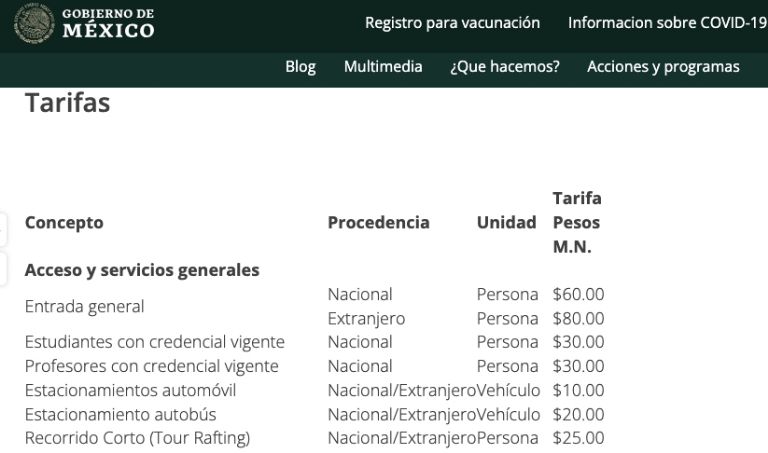This screenshot has width=768, height=453.
Task: Click the 'Tarifa Pesos M.N.' column header
Action: pos(577,222)
